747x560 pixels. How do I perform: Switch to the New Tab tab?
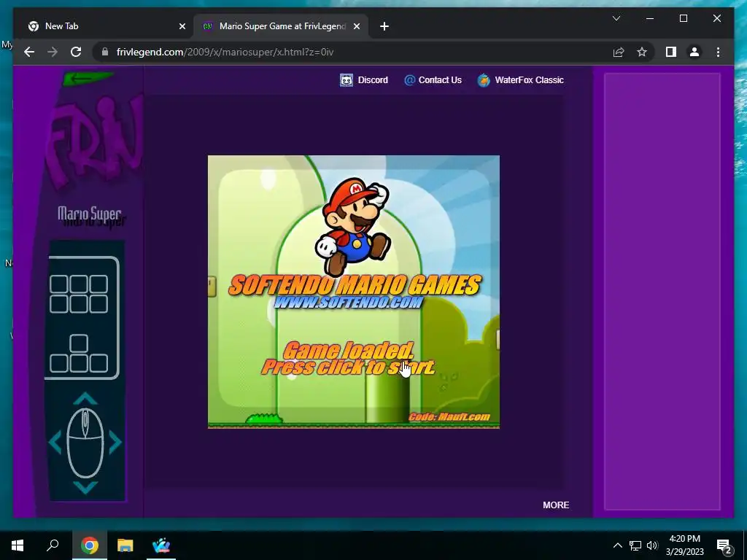[107, 26]
